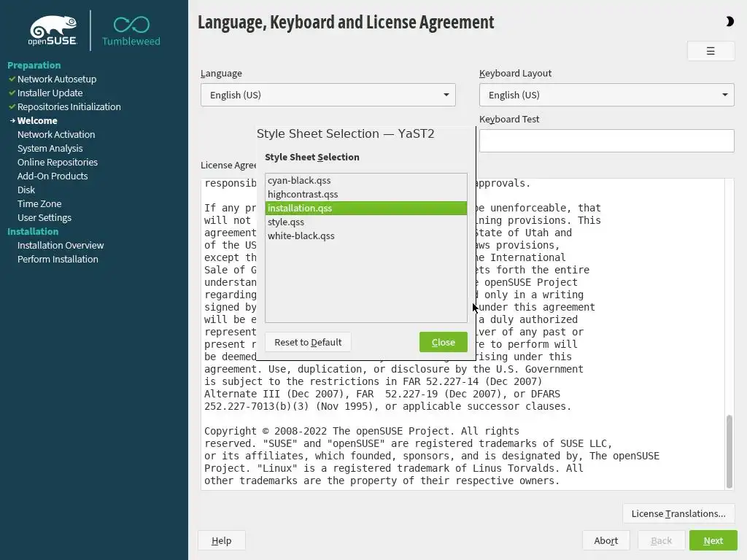Click the Disk step in sidebar
The image size is (747, 560).
pos(26,190)
